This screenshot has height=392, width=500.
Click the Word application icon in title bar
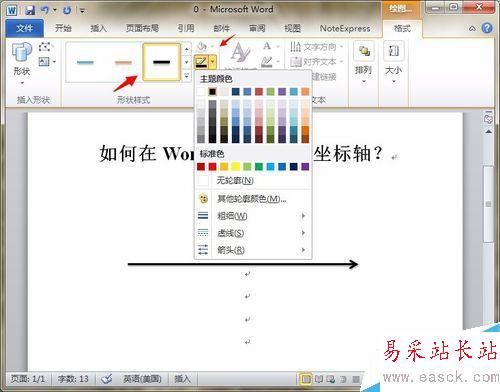[x=12, y=10]
